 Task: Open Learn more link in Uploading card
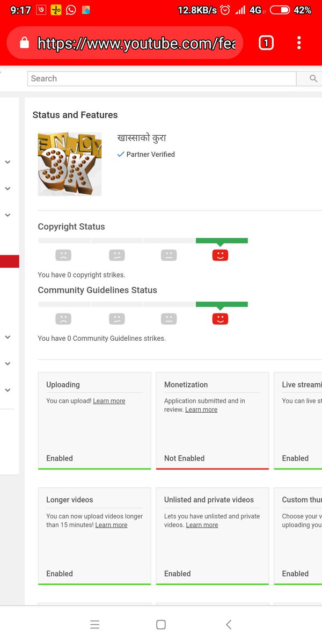[x=109, y=401]
